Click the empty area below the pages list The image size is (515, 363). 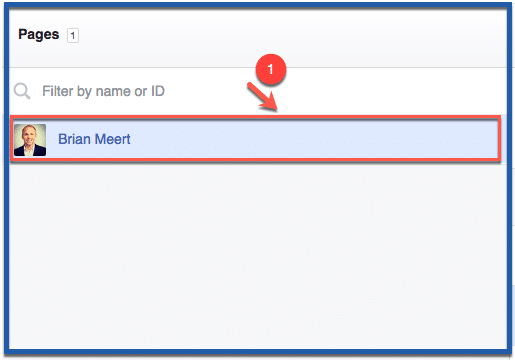[258, 257]
